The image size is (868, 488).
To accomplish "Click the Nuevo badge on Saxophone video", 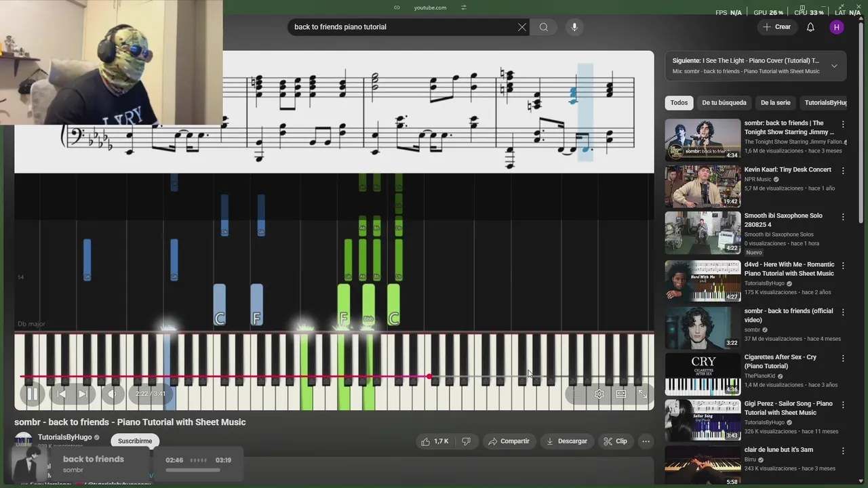I will 754,252.
